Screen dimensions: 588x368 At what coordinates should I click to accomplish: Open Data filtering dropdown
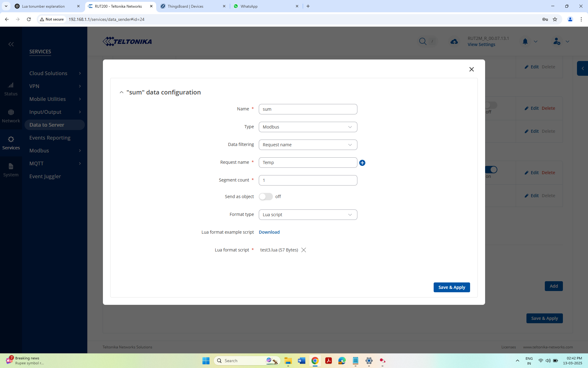[308, 145]
